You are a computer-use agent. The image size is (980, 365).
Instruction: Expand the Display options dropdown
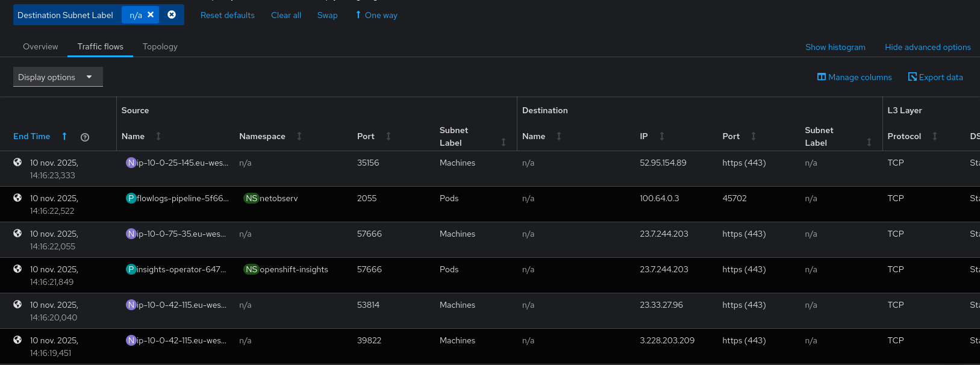[58, 77]
